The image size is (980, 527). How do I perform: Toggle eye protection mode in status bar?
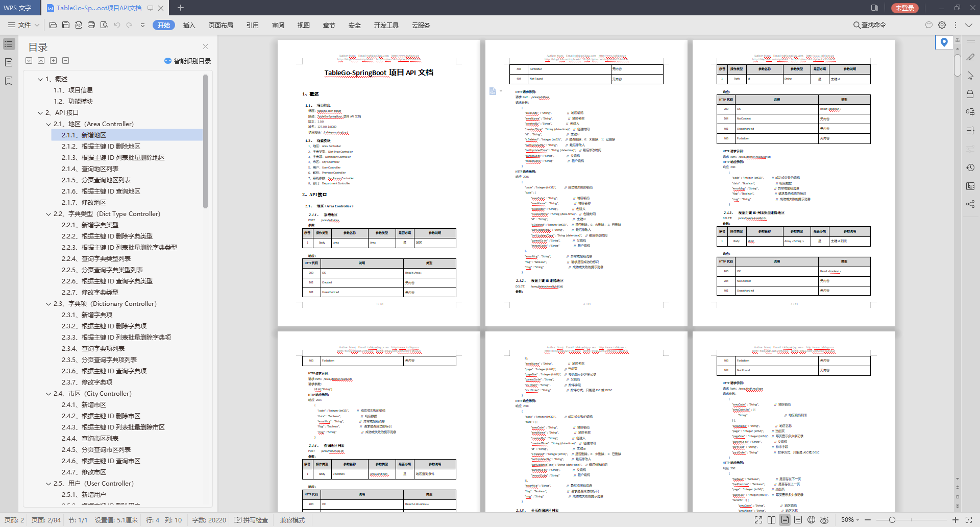coord(824,520)
